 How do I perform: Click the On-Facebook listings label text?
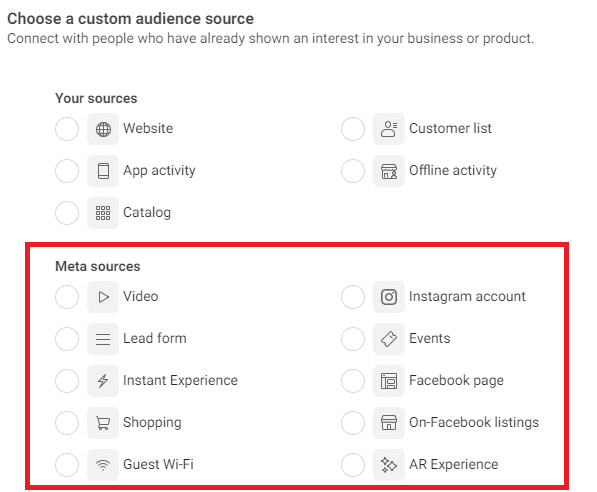[x=474, y=423]
